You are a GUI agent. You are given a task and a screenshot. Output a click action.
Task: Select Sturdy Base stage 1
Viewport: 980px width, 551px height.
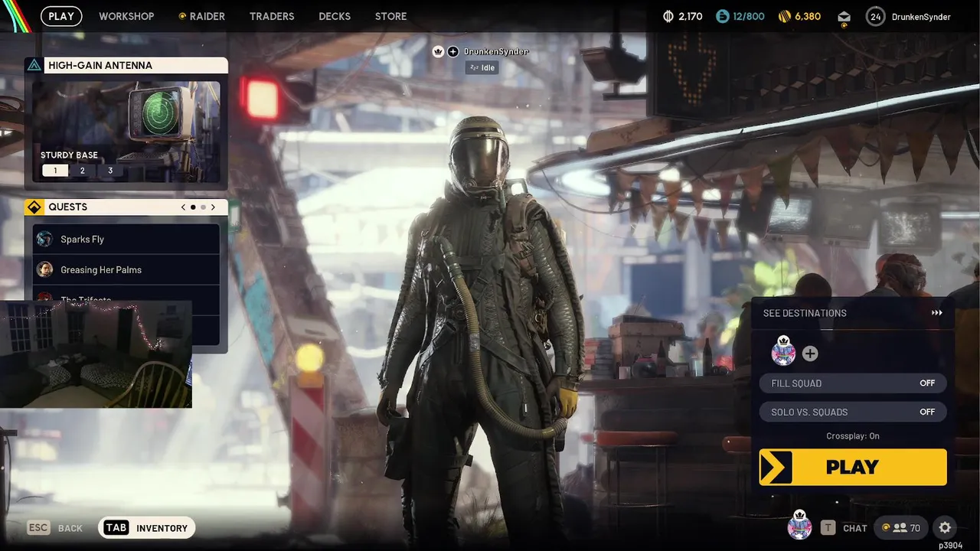pyautogui.click(x=55, y=171)
